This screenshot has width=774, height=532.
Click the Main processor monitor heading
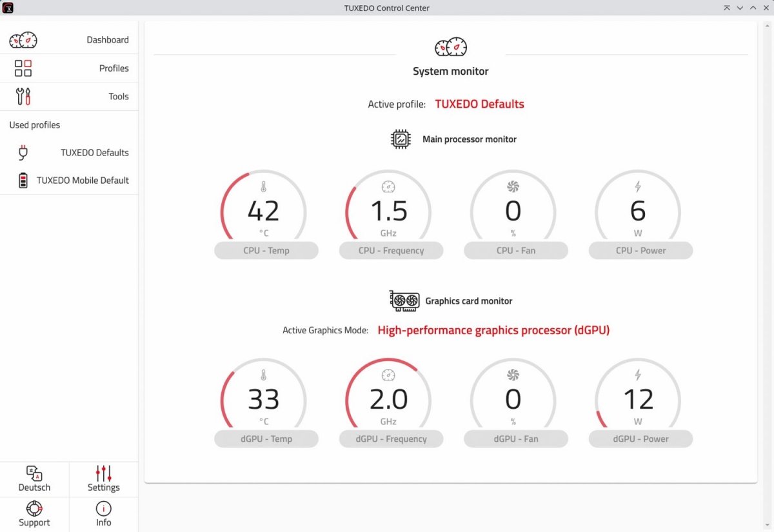point(470,139)
